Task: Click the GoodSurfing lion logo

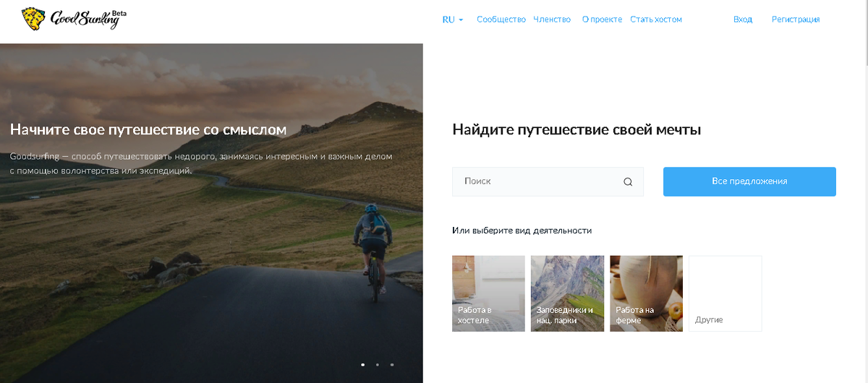Action: tap(33, 19)
